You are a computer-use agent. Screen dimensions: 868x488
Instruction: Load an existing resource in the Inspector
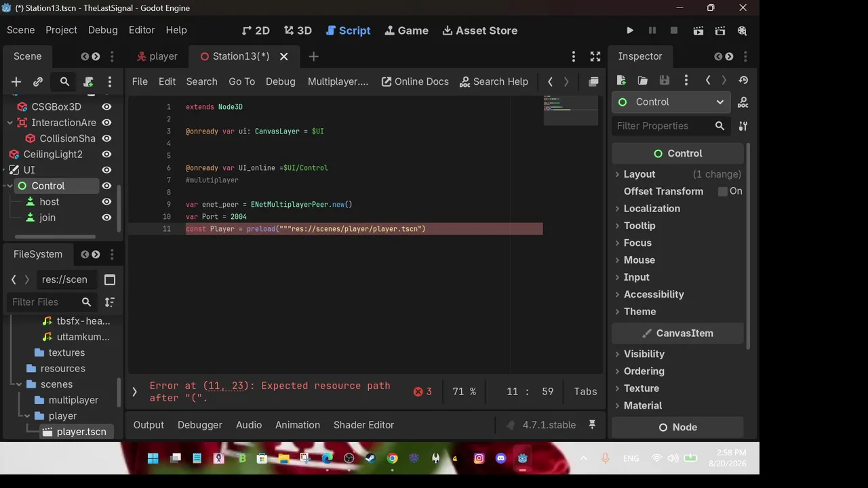(x=643, y=81)
